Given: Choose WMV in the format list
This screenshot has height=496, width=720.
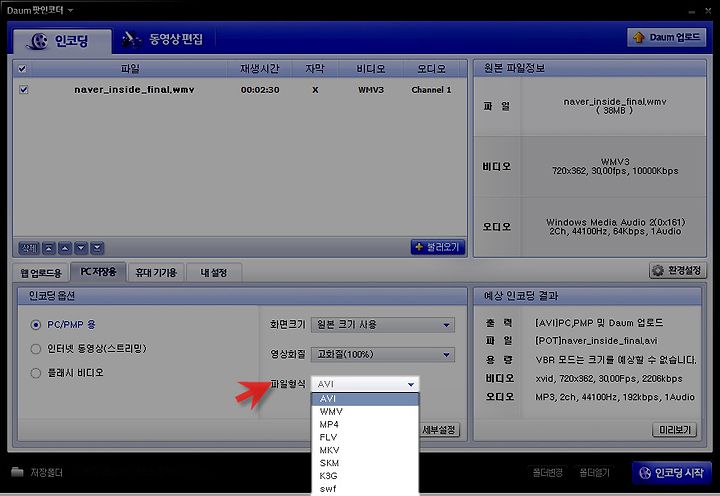Looking at the screenshot, I should 365,411.
